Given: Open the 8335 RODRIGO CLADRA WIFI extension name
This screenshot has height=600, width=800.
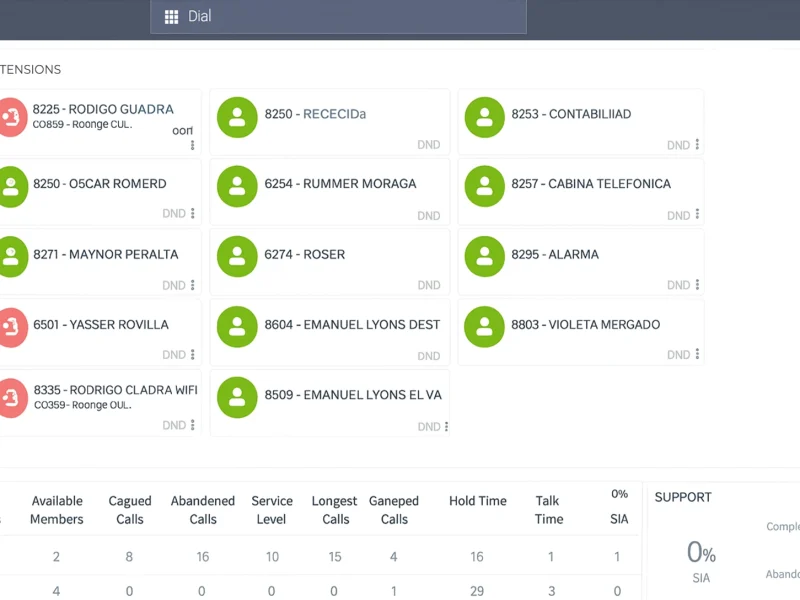Looking at the screenshot, I should coord(115,390).
